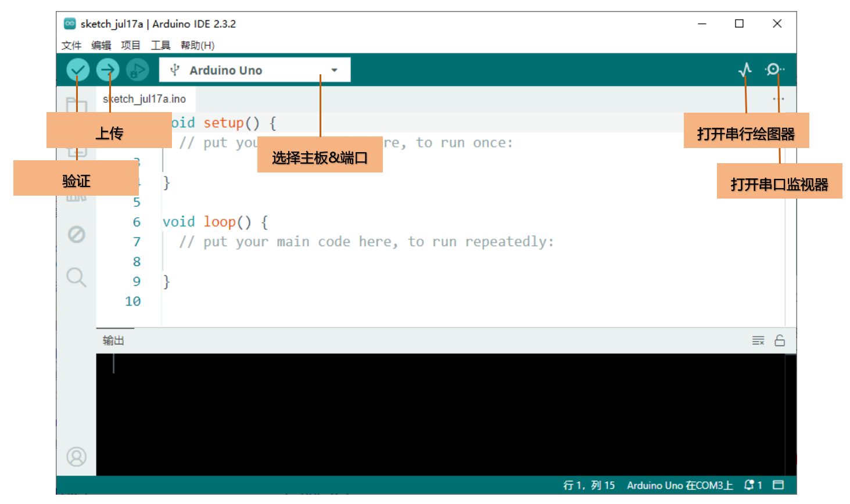Close the Arduino IDE window
This screenshot has height=504, width=850.
click(777, 24)
